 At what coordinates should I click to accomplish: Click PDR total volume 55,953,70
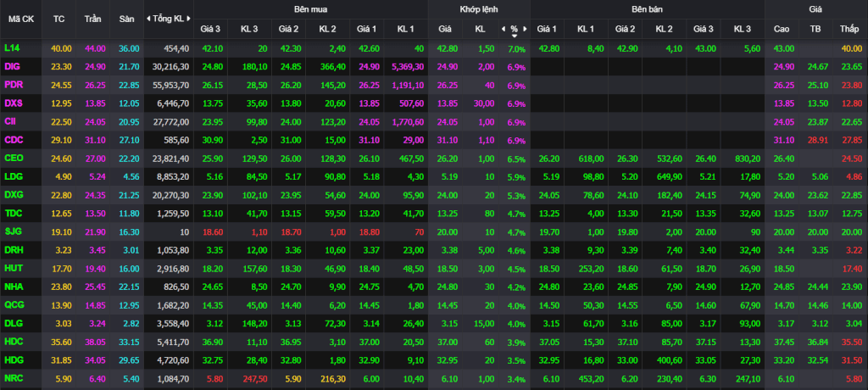click(x=169, y=86)
